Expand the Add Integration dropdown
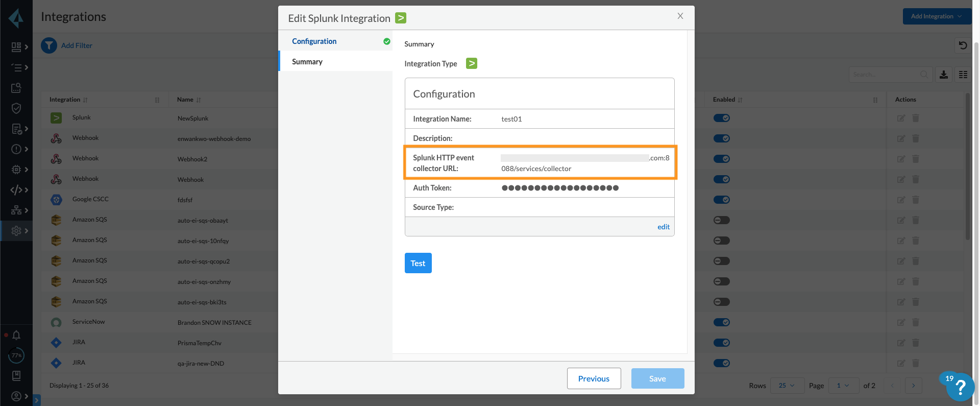Screen dimensions: 980x406 [937, 16]
